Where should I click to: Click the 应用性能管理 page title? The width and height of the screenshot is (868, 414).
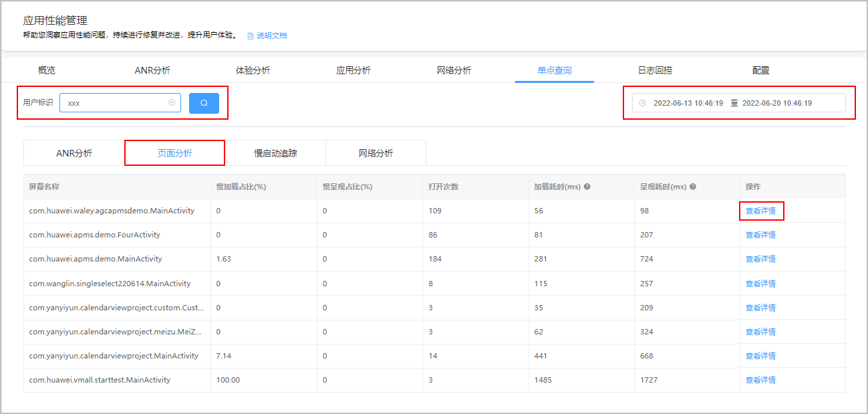click(55, 21)
